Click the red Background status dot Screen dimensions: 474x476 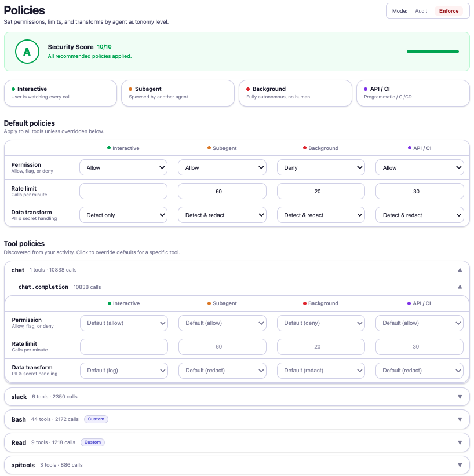pyautogui.click(x=249, y=90)
